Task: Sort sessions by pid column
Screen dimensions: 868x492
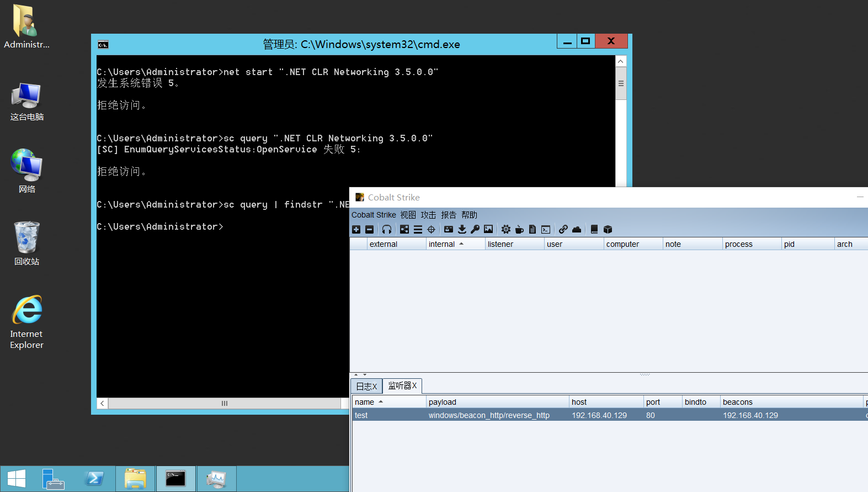Action: [x=808, y=244]
